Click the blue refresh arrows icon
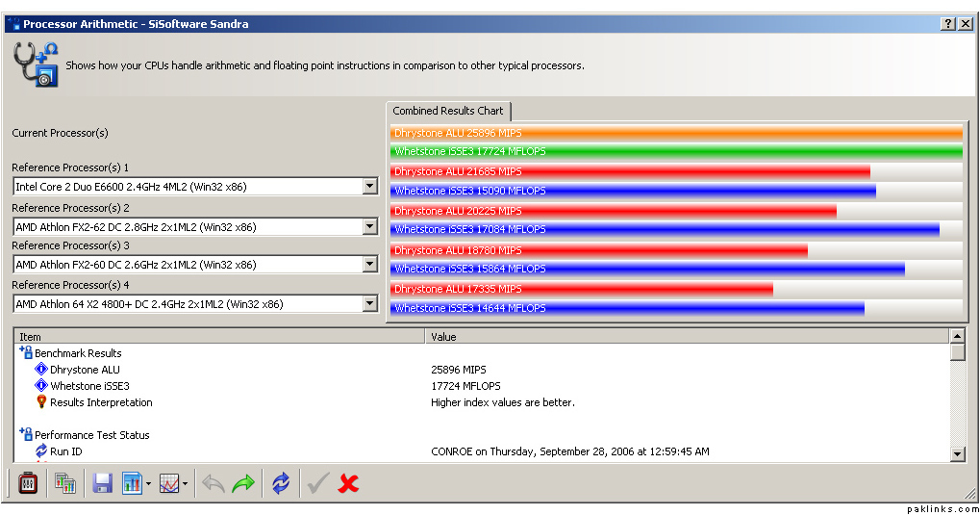The width and height of the screenshot is (980, 515). 281,483
